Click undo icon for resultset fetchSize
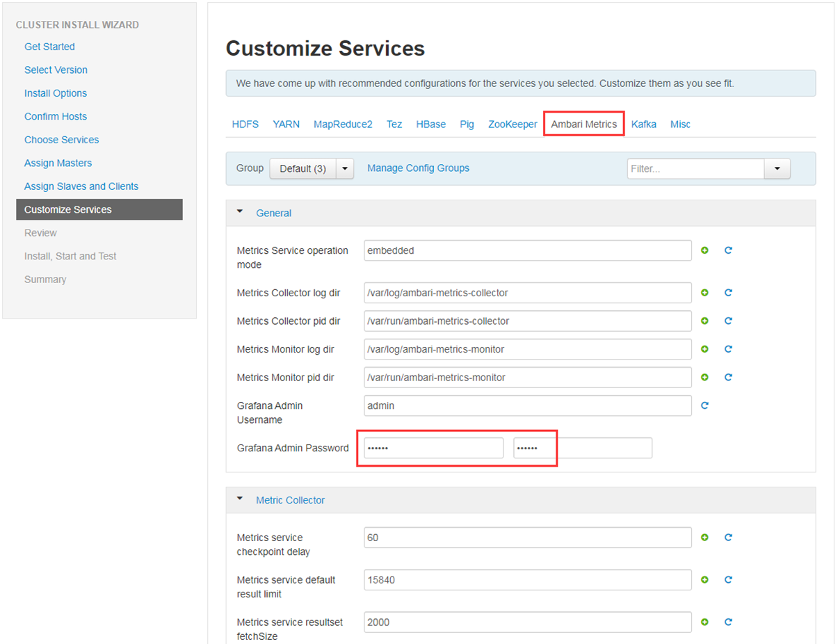The width and height of the screenshot is (838, 644). pyautogui.click(x=728, y=622)
